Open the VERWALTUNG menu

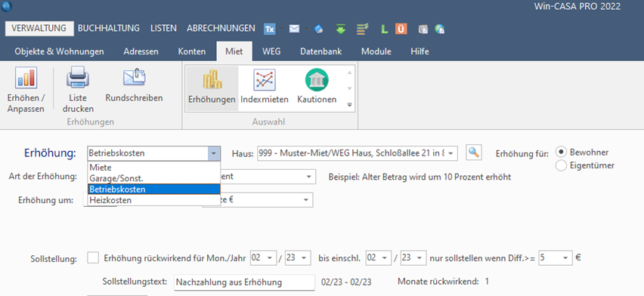tap(39, 29)
